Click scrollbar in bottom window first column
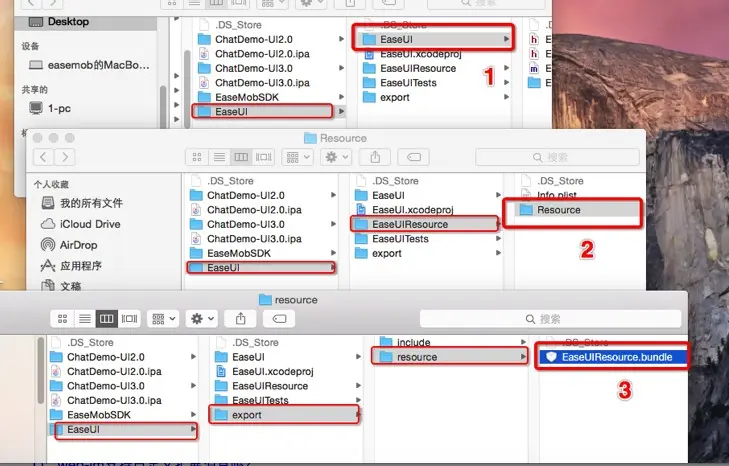This screenshot has width=729, height=466. (x=41, y=371)
